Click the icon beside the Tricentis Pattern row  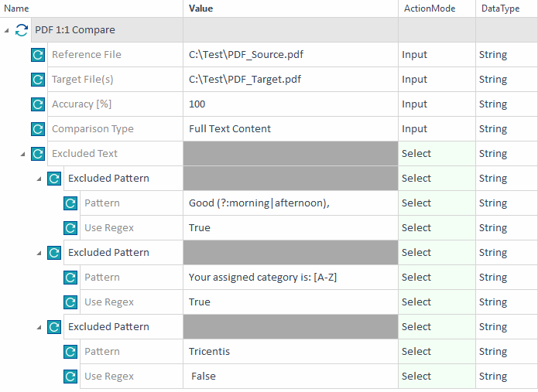pos(70,352)
